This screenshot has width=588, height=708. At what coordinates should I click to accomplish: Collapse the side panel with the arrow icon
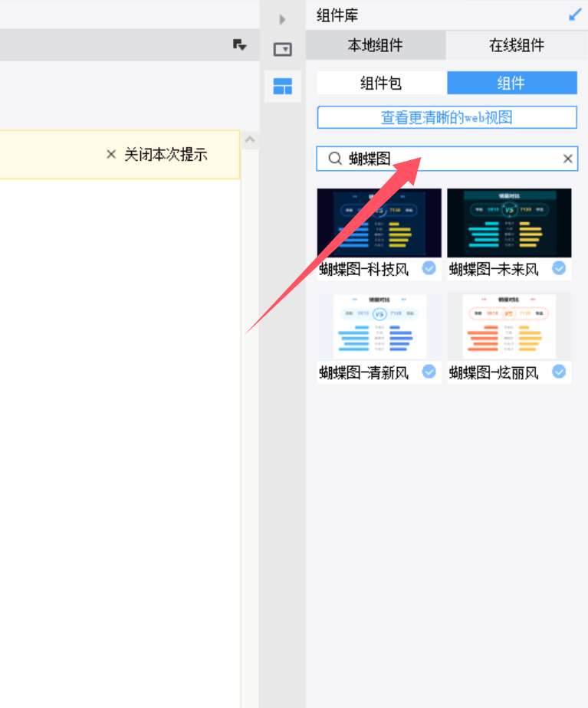click(x=282, y=19)
